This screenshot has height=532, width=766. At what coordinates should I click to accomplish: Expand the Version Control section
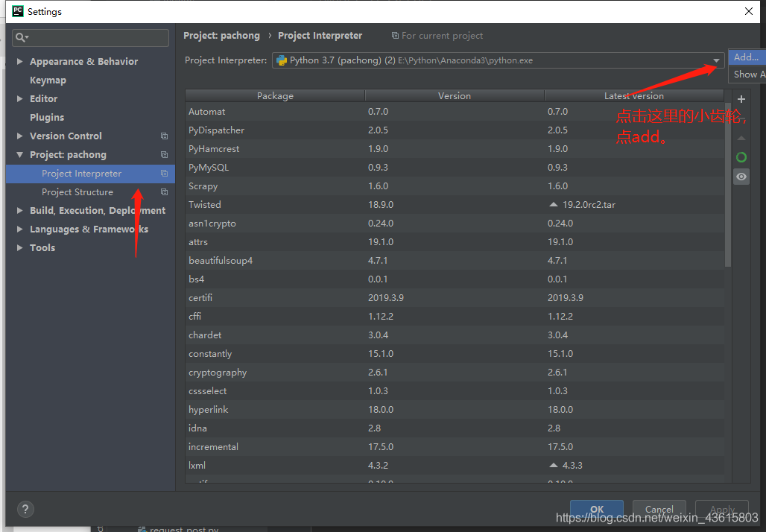(19, 136)
